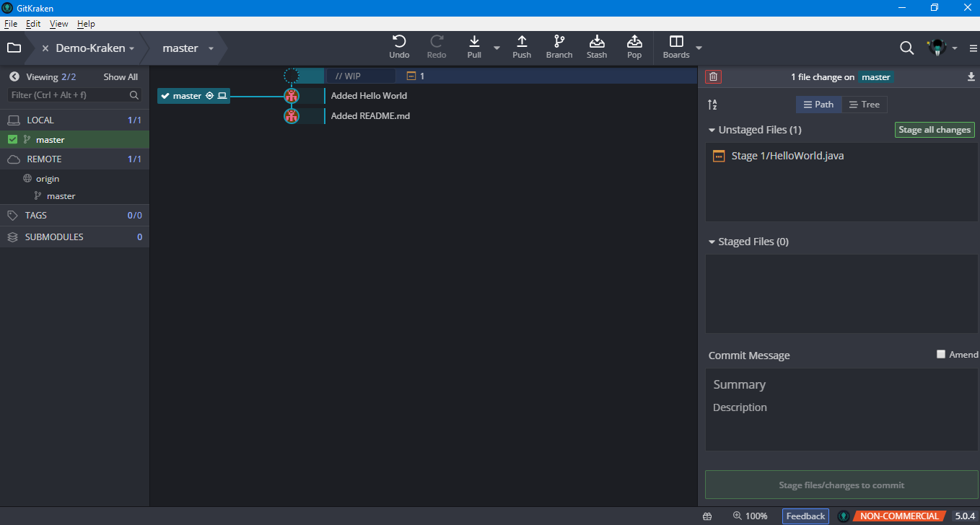The image size is (980, 525).
Task: Expand the TAGS section
Action: (74, 215)
